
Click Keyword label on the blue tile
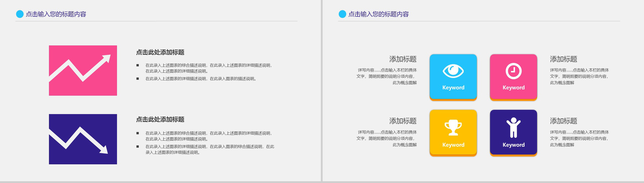pyautogui.click(x=453, y=87)
